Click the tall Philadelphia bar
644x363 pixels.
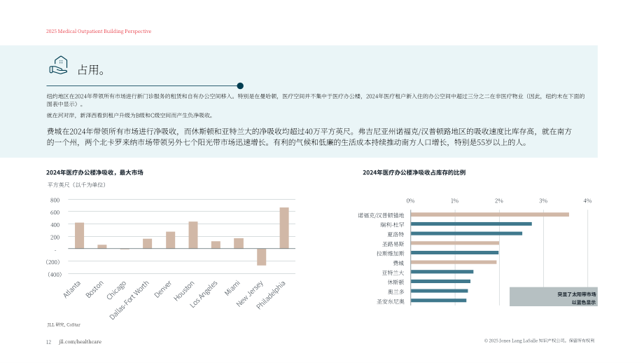(x=284, y=228)
